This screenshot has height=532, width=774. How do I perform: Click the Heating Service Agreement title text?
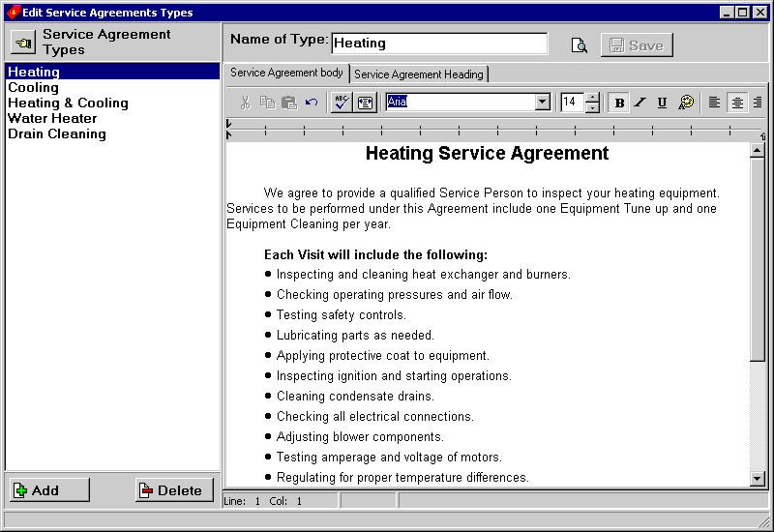487,153
